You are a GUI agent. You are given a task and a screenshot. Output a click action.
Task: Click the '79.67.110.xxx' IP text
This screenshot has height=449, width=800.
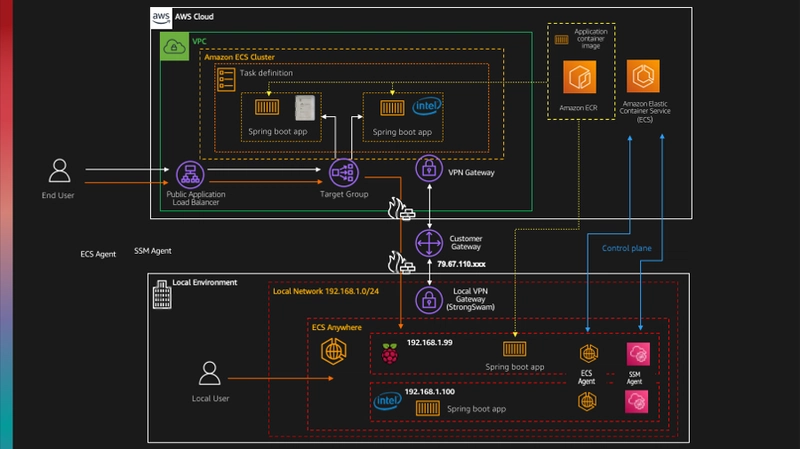(x=461, y=264)
